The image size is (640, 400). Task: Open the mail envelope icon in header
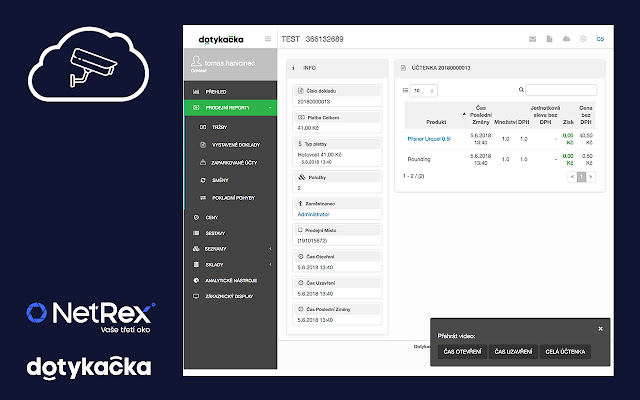pos(532,39)
